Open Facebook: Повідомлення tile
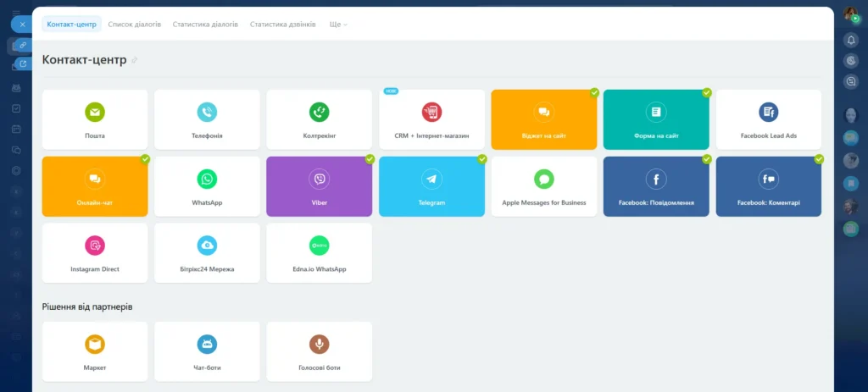The width and height of the screenshot is (868, 392). (x=656, y=186)
